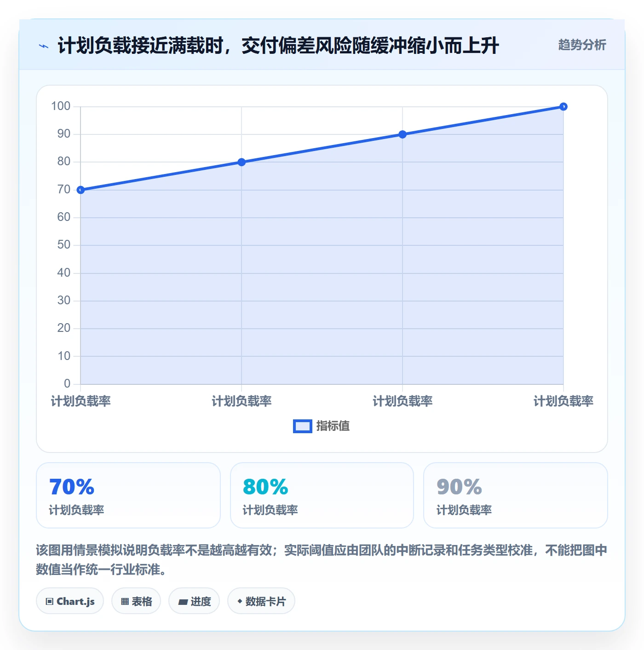Click the chart data point at value 80
This screenshot has width=644, height=650.
click(x=241, y=162)
